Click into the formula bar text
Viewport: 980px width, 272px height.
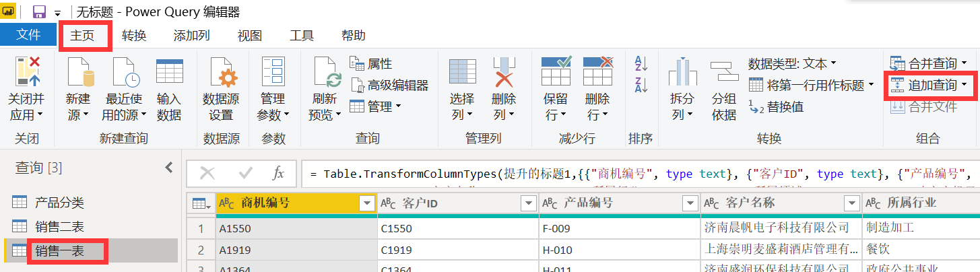point(640,174)
